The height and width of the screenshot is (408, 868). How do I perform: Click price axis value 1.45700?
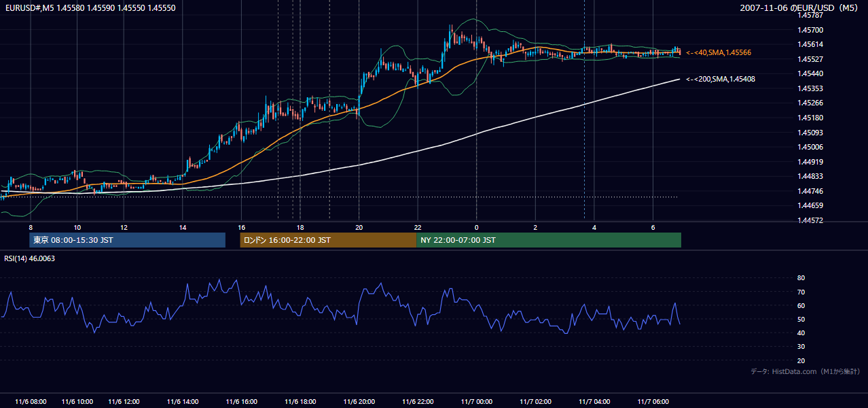coord(810,30)
